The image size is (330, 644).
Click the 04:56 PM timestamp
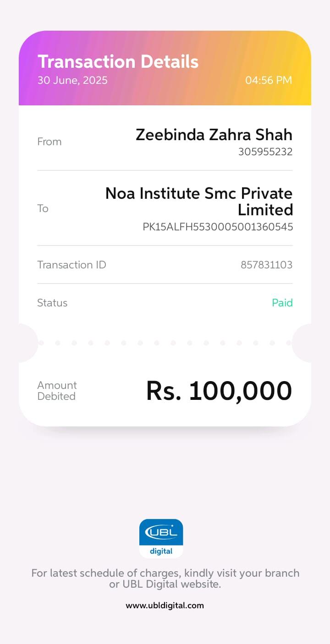pyautogui.click(x=268, y=80)
